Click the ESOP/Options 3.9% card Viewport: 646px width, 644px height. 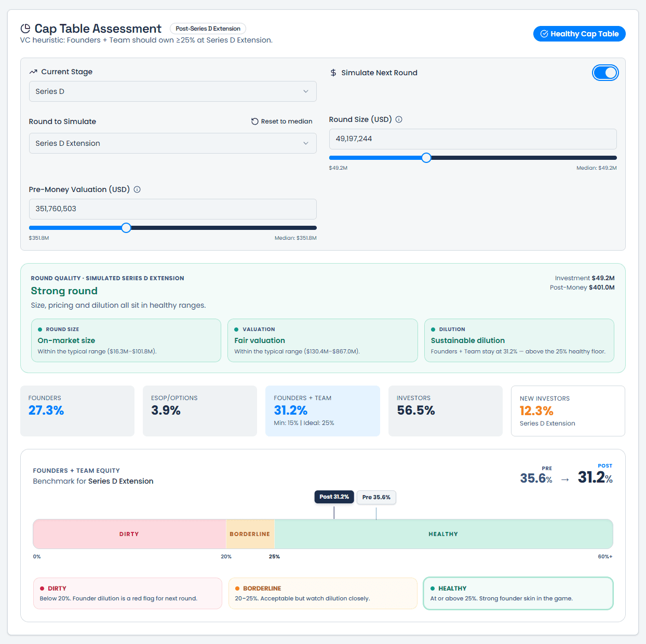[200, 411]
